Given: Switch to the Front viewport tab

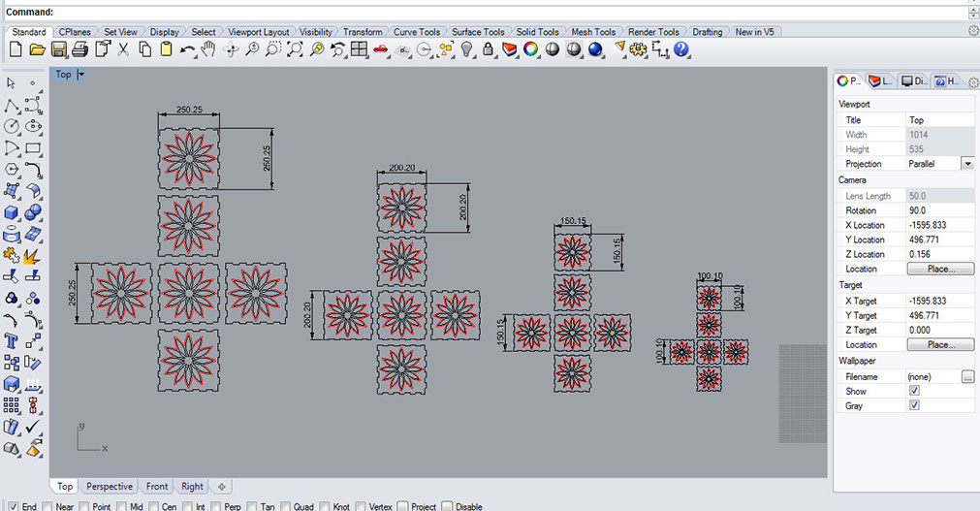Looking at the screenshot, I should click(157, 487).
